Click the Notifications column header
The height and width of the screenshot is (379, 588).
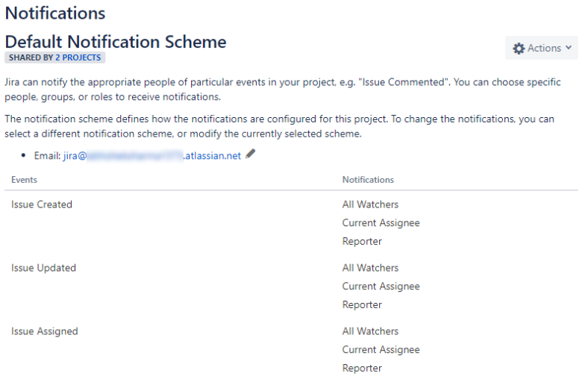(x=368, y=180)
